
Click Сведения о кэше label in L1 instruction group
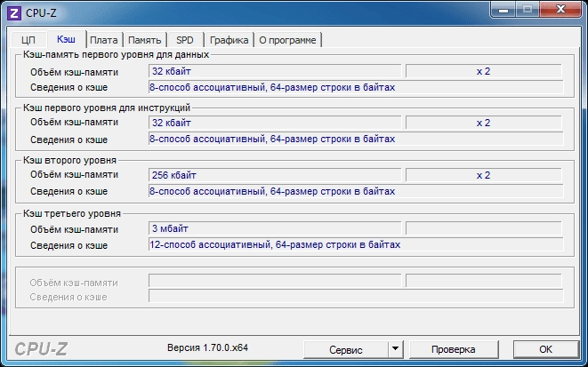(69, 140)
